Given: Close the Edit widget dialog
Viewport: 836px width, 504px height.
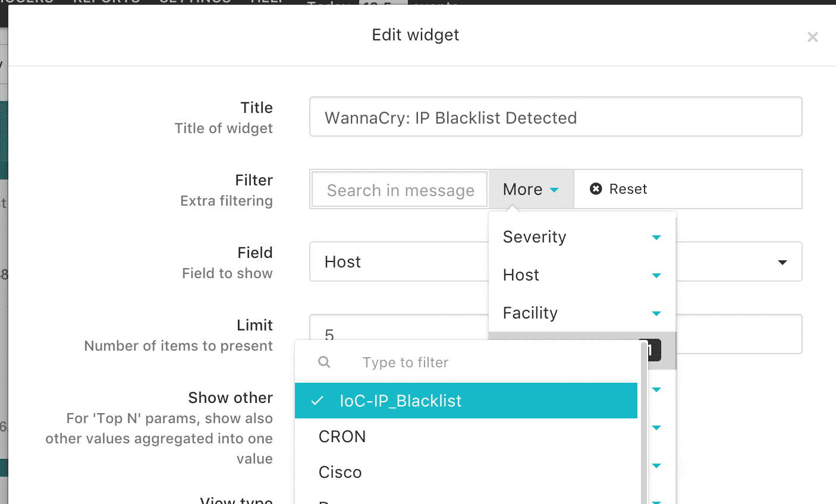Looking at the screenshot, I should point(812,37).
